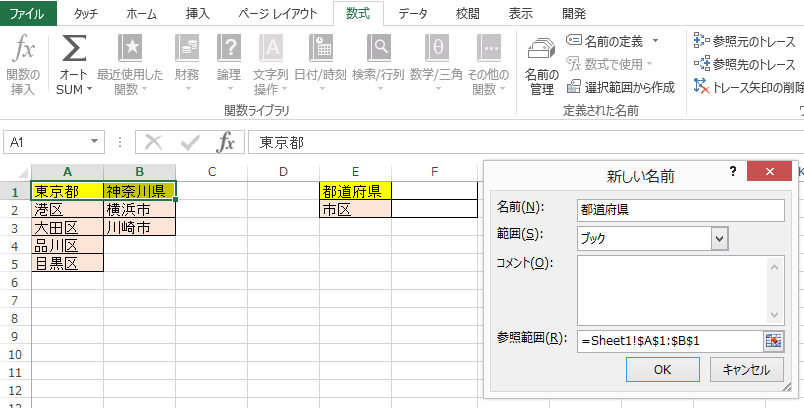
Task: Open the 範囲 (scope) combo box
Action: point(652,238)
